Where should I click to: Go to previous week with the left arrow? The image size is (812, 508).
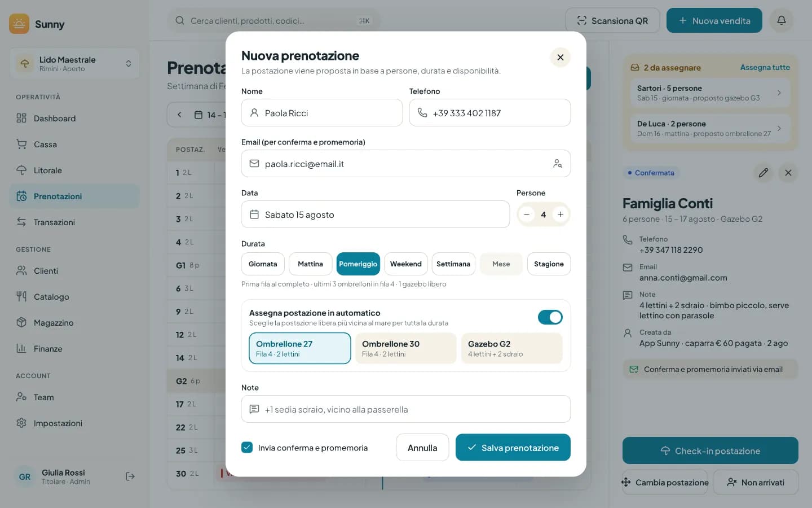[x=179, y=115]
